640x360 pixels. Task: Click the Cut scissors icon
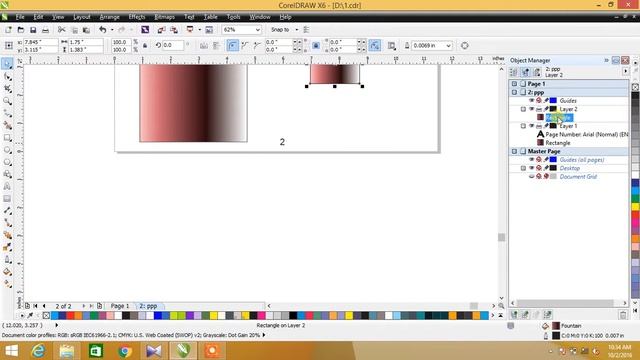[x=62, y=30]
